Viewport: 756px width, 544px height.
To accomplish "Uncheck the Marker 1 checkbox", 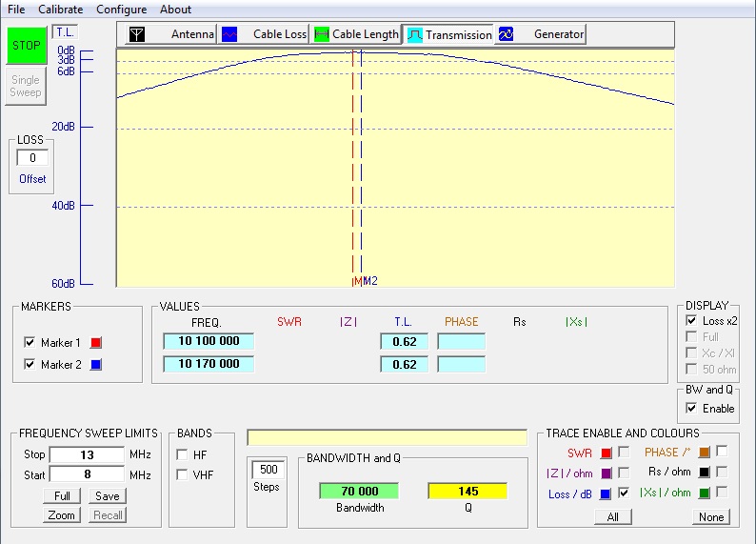I will (30, 343).
